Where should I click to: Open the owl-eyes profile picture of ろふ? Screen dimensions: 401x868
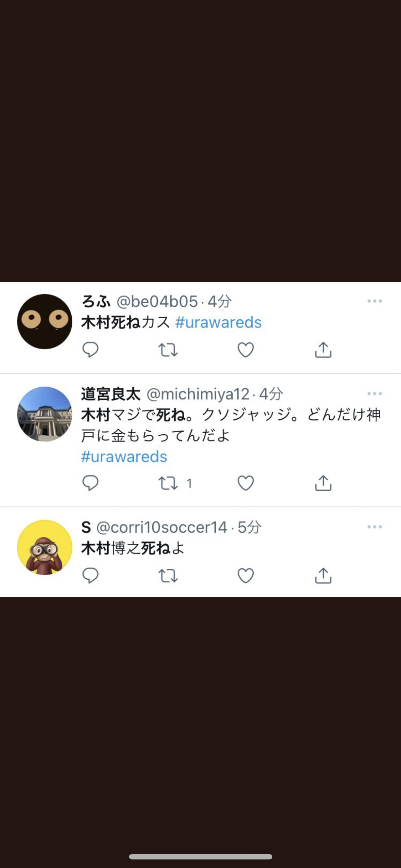tap(45, 321)
